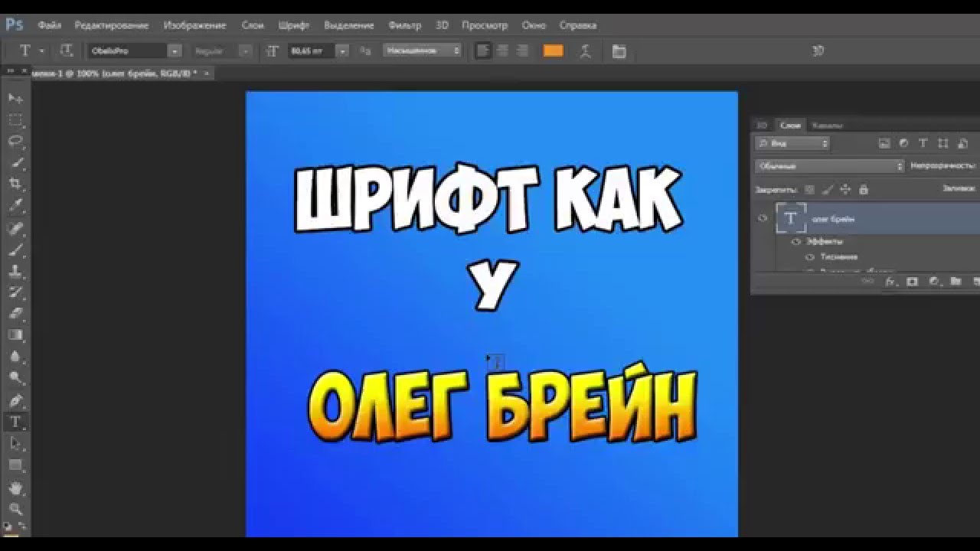Select the Brush tool
The height and width of the screenshot is (551, 980).
point(15,249)
